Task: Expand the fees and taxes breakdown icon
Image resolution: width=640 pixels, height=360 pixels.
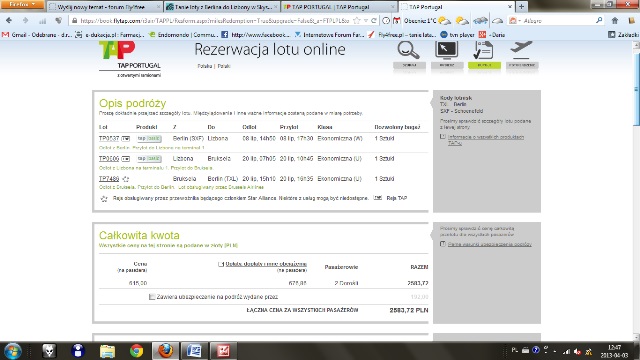Action: point(221,264)
